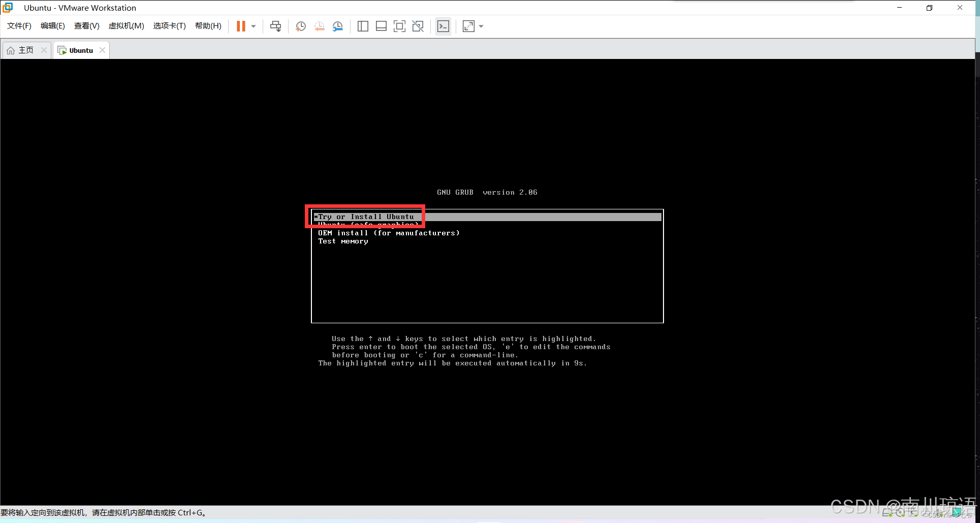Open the snapshot manager
This screenshot has width=980, height=523.
pos(338,26)
